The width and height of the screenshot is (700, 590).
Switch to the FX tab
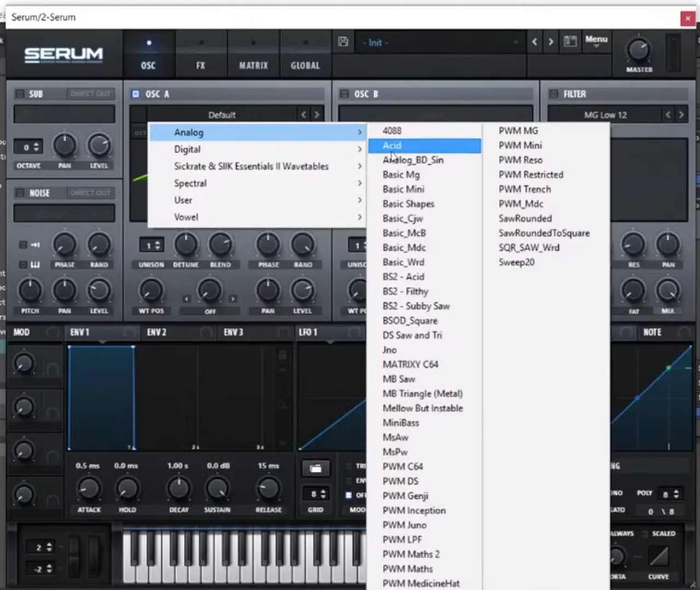(201, 55)
